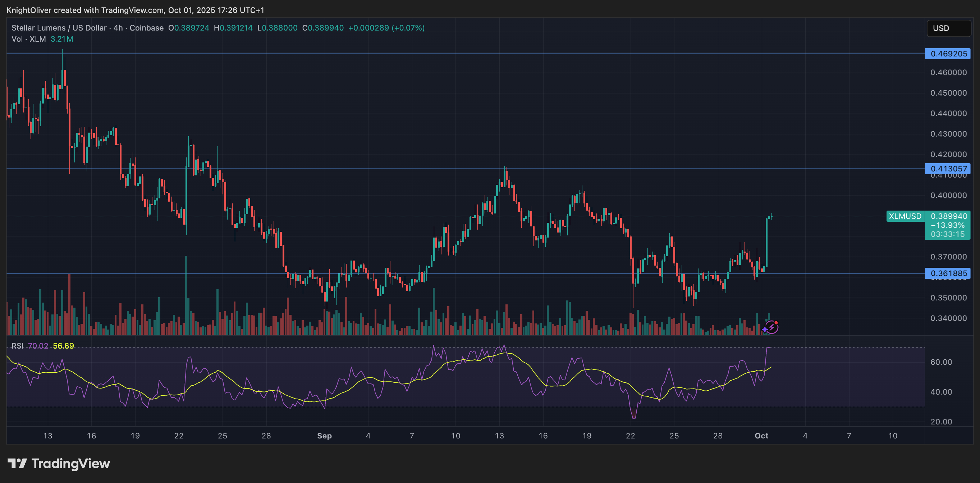Screen dimensions: 980x483
Task: Click the Sep label on the time axis
Action: tap(325, 436)
